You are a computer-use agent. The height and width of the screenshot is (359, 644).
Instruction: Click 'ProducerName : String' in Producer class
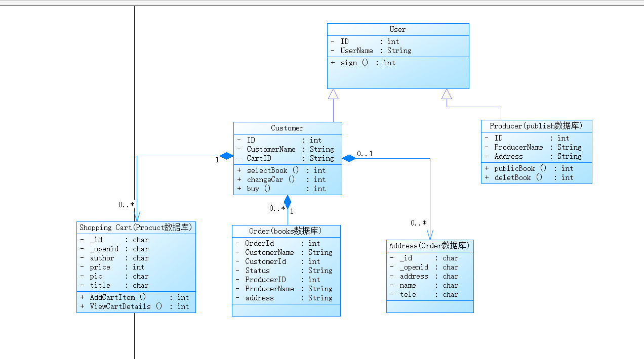click(x=533, y=147)
